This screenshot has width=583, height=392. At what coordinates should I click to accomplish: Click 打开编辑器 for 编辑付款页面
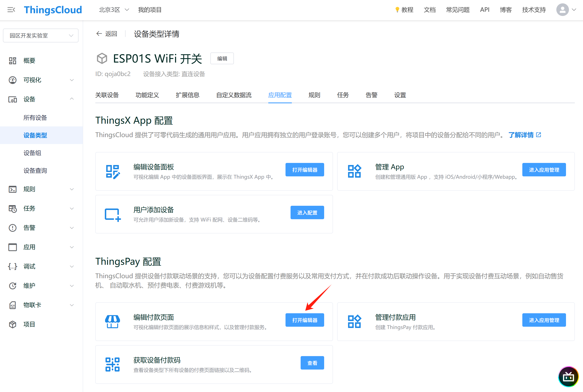pyautogui.click(x=305, y=320)
